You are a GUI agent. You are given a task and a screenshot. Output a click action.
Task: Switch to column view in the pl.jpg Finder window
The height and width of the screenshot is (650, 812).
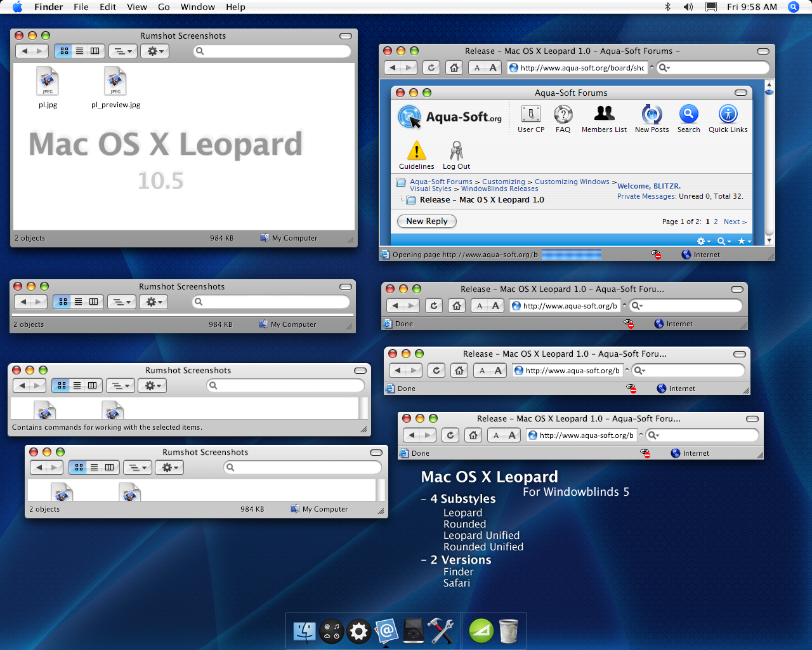[95, 51]
